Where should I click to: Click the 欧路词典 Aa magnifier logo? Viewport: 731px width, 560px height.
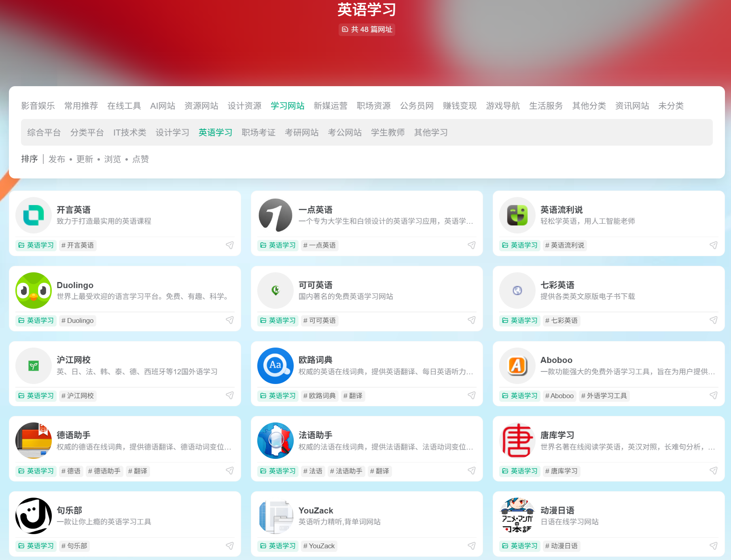click(275, 366)
